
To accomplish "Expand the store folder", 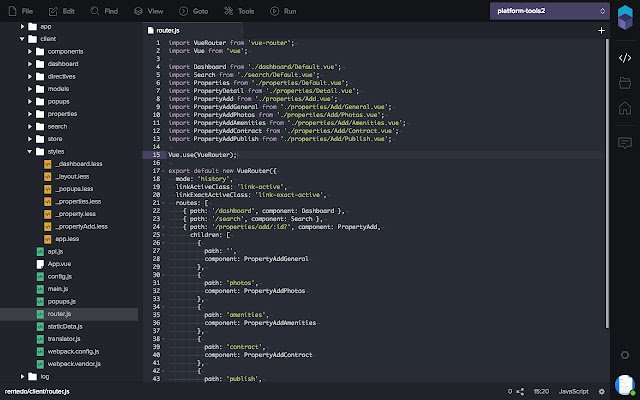I will (30, 139).
